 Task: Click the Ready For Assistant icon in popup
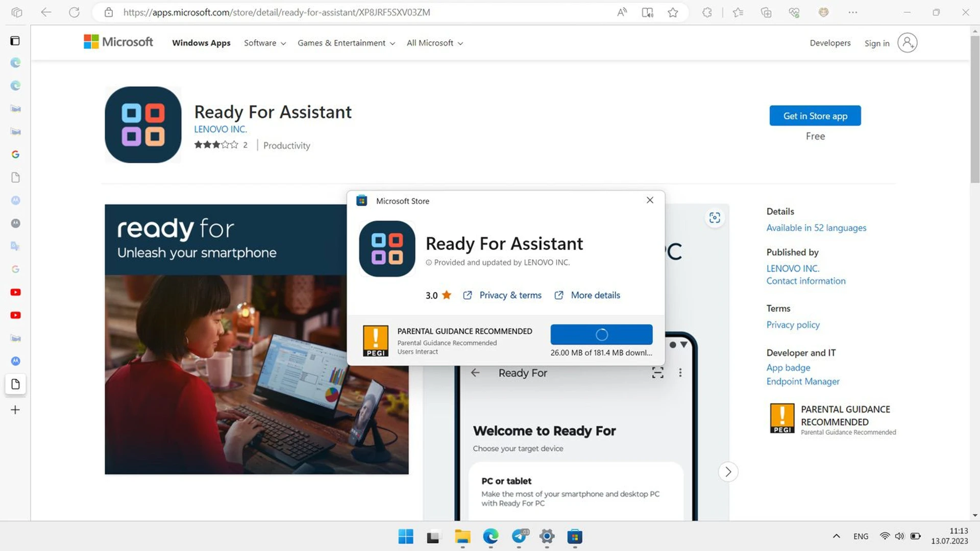tap(387, 249)
